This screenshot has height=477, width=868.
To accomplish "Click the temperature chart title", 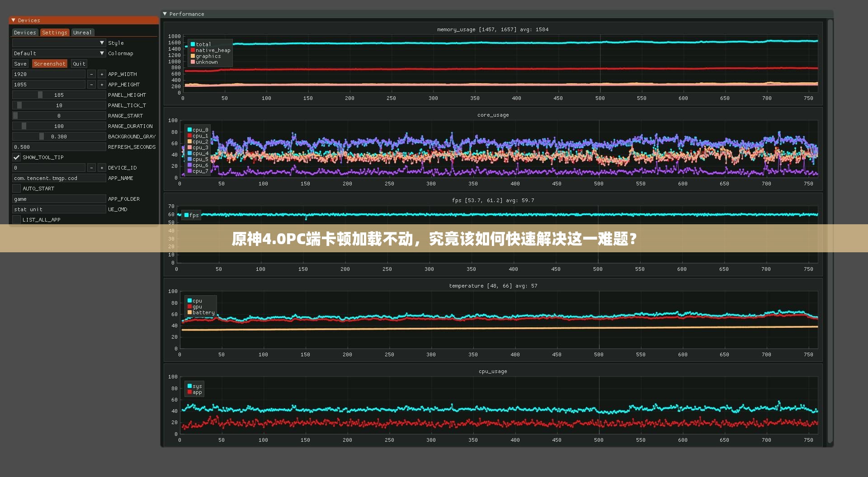I will tap(493, 286).
